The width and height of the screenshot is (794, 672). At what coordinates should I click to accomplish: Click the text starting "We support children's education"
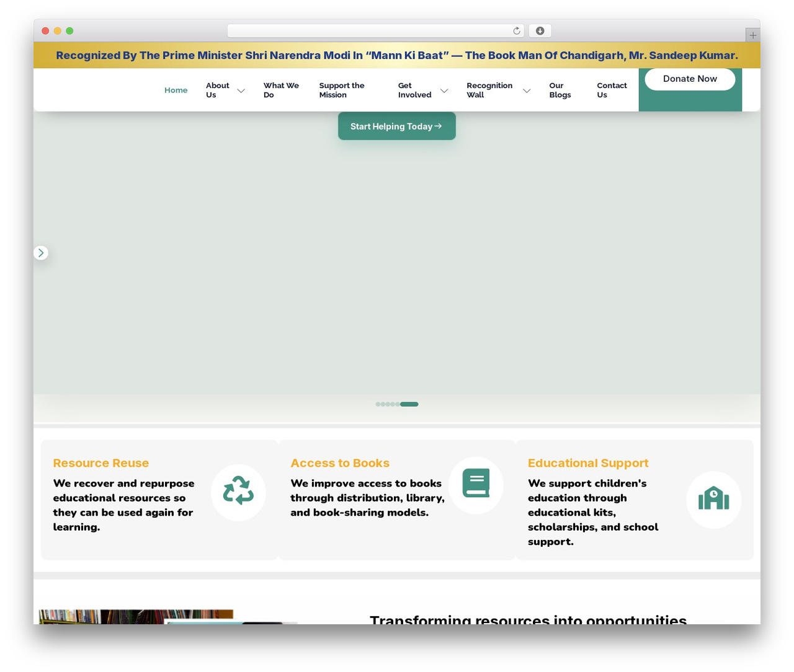tap(593, 512)
